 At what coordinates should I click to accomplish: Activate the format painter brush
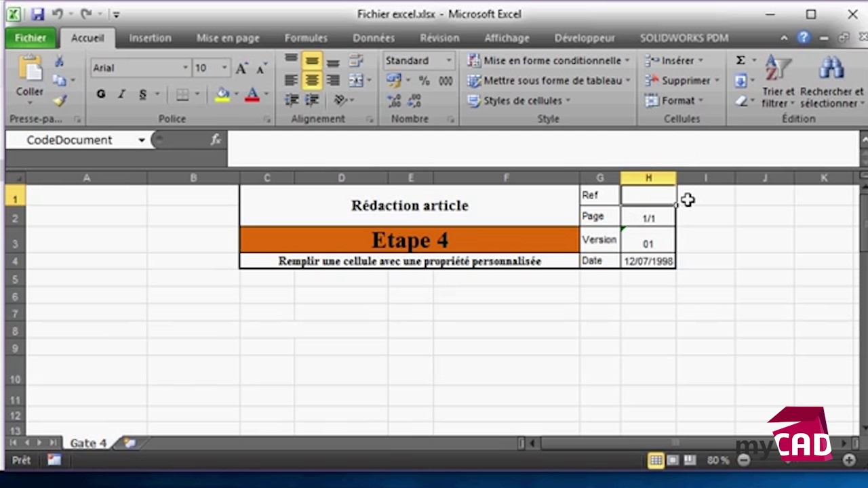coord(60,100)
